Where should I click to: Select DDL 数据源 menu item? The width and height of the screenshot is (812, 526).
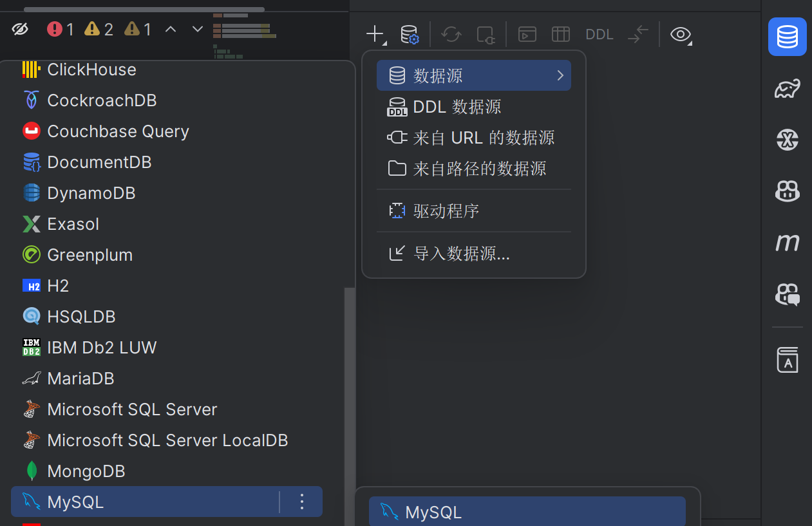pos(473,107)
